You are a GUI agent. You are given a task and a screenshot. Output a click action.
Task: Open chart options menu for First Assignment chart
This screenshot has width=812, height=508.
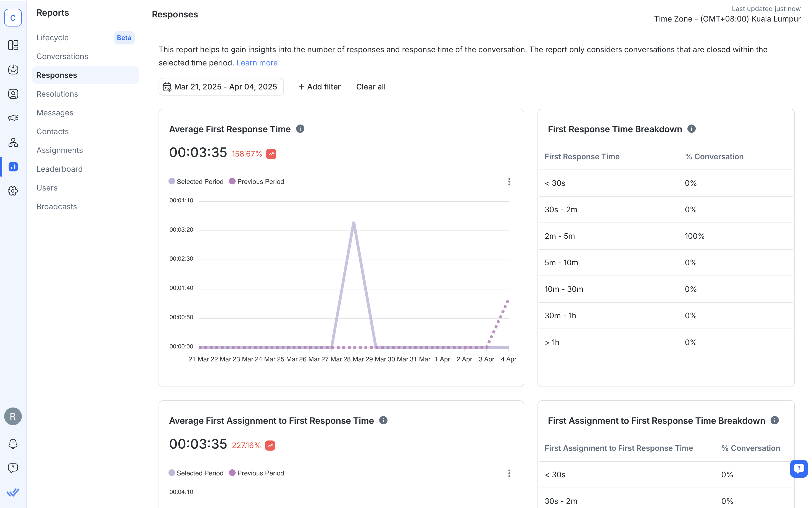click(x=509, y=473)
